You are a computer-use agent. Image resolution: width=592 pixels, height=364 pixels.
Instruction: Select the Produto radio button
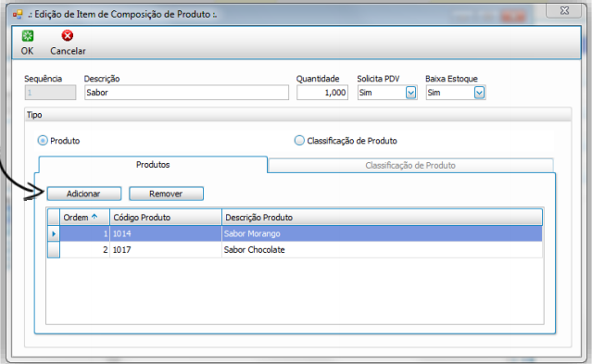pyautogui.click(x=43, y=141)
